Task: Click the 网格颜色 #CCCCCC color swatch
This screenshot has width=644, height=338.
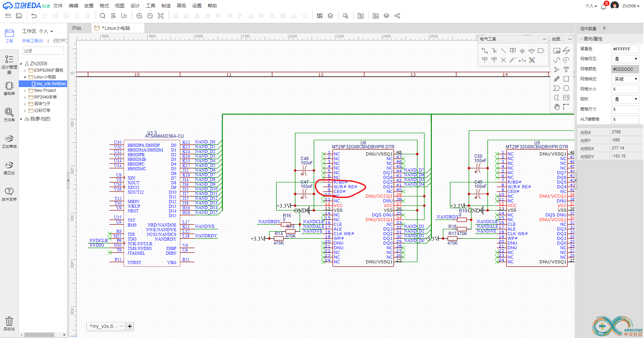Action: tap(625, 69)
